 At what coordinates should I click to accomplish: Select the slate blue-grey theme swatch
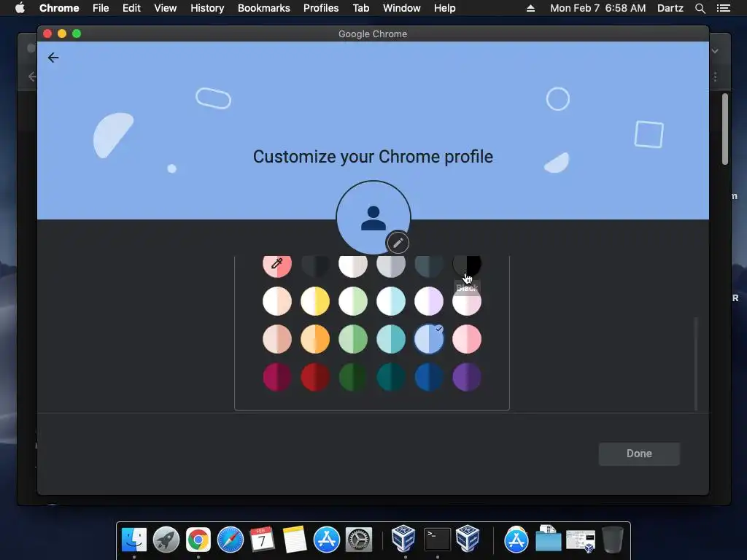click(429, 264)
